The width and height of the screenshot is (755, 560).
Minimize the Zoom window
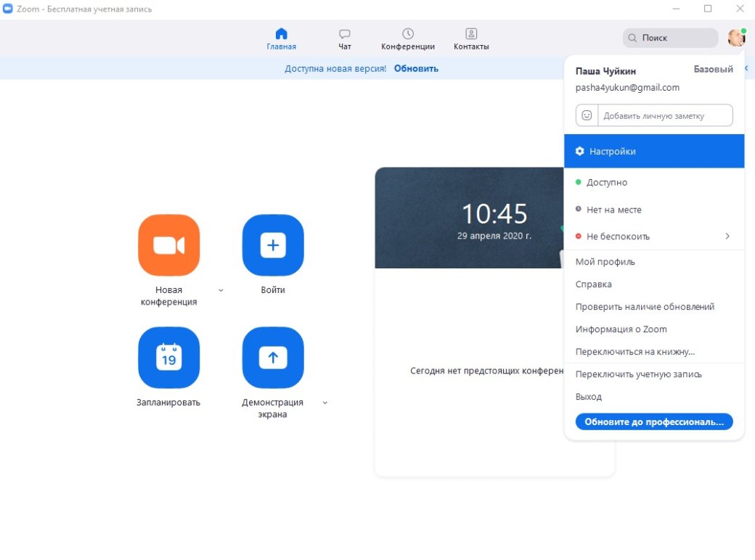[x=676, y=9]
